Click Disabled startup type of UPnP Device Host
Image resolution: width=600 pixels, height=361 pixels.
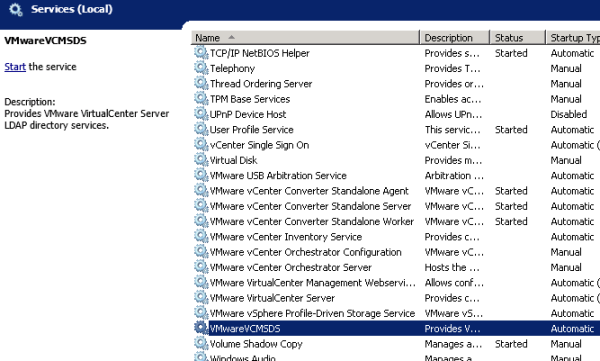click(569, 114)
